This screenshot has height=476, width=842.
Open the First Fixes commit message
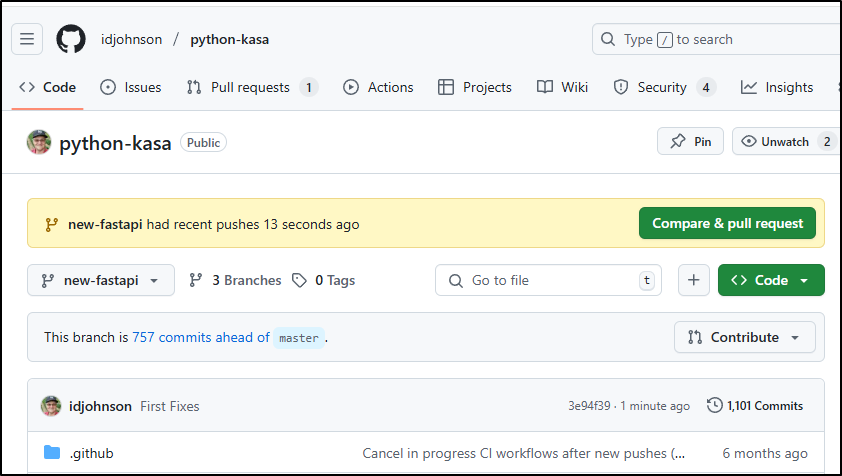[x=170, y=406]
